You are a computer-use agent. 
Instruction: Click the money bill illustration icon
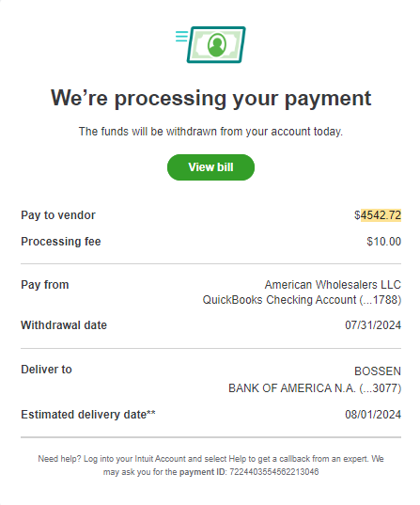point(210,45)
